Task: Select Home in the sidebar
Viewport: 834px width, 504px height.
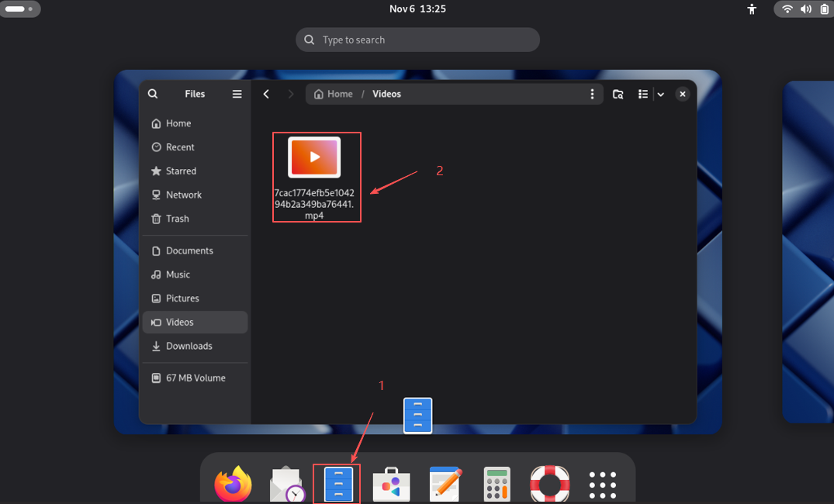Action: (x=178, y=123)
